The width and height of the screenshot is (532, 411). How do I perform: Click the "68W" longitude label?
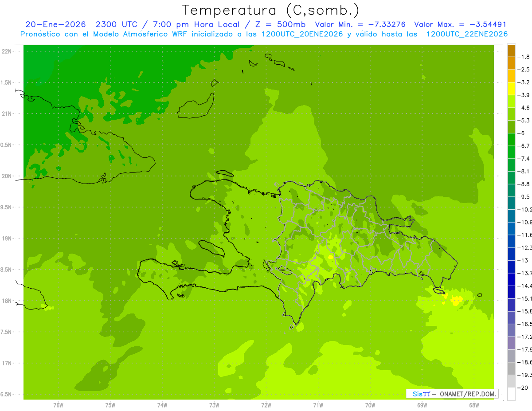[474, 405]
